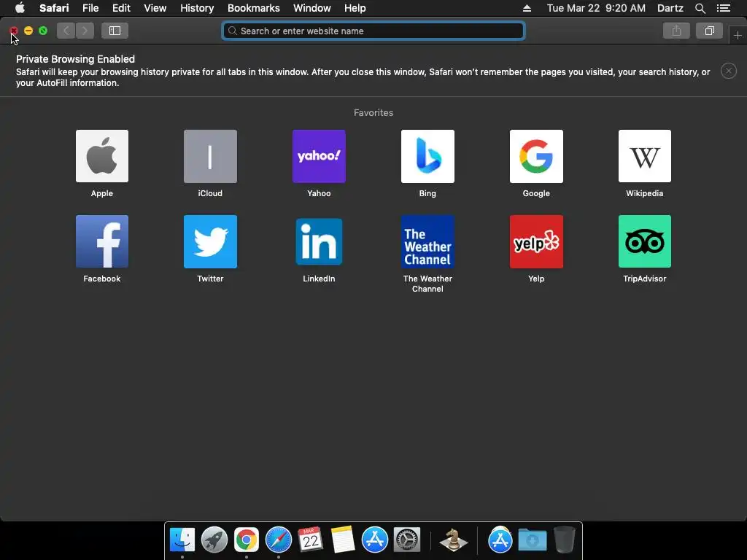Open the Twitter favorite tile
Viewport: 747px width, 560px height.
pos(210,241)
